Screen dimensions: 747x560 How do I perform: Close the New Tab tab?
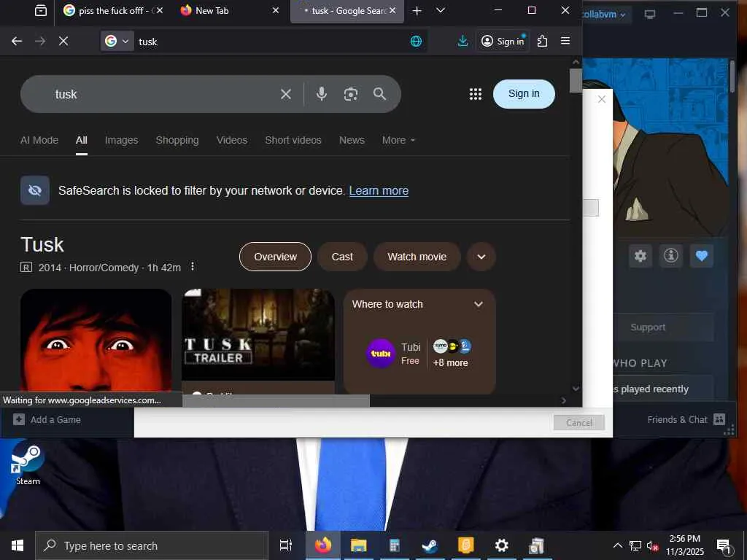(x=275, y=10)
